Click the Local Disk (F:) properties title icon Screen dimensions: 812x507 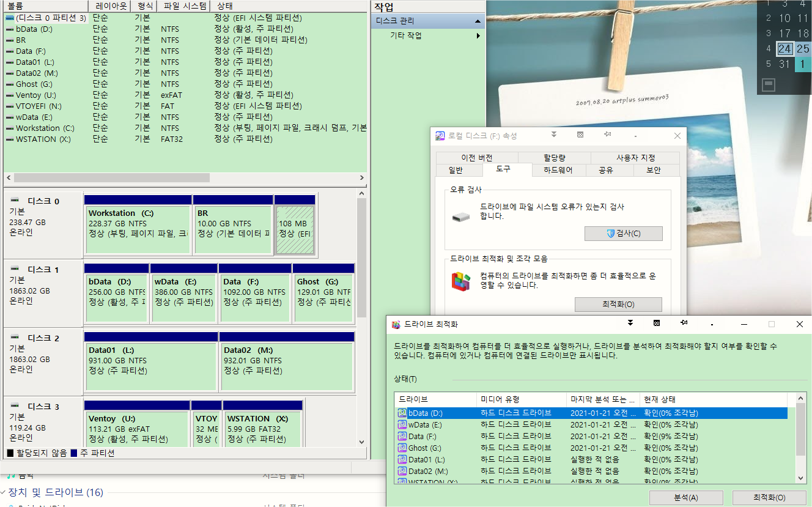[440, 136]
